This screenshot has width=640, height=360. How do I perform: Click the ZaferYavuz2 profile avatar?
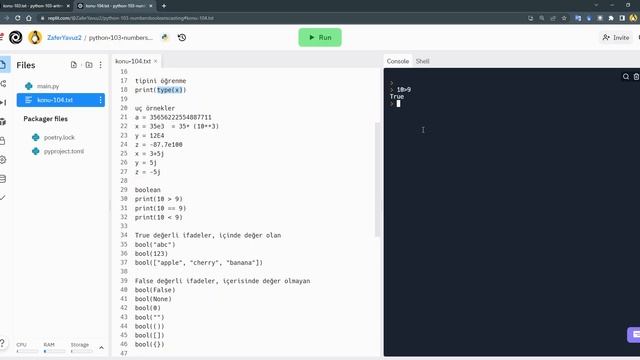click(35, 38)
